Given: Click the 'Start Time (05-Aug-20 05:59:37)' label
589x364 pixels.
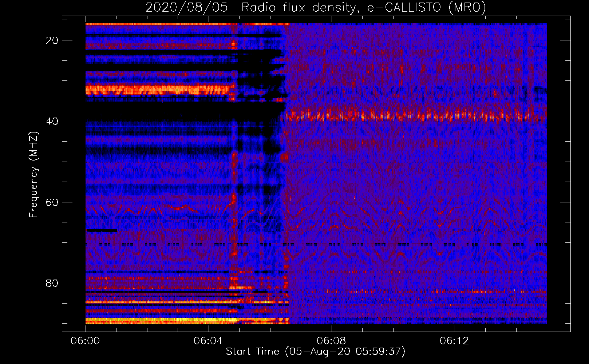Looking at the screenshot, I should click(x=316, y=352).
